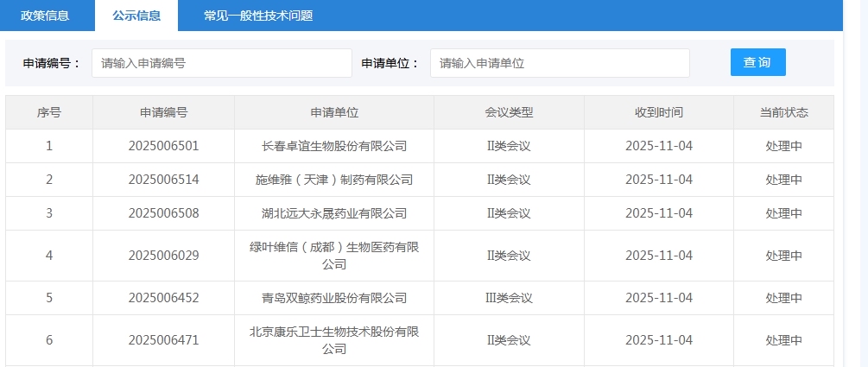Click 处理中 status for 绿叶维信（成都）
868x367 pixels.
784,256
